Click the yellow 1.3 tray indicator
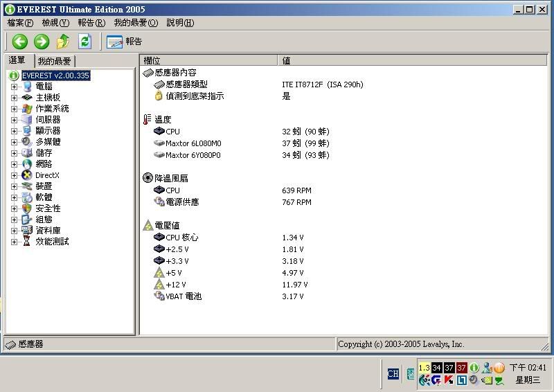Image resolution: width=554 pixels, height=392 pixels. point(424,368)
